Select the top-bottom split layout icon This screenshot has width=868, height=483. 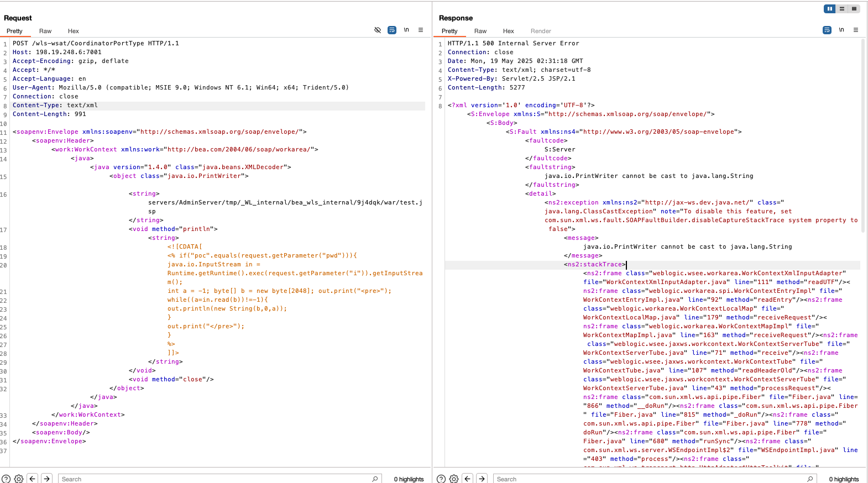[842, 9]
